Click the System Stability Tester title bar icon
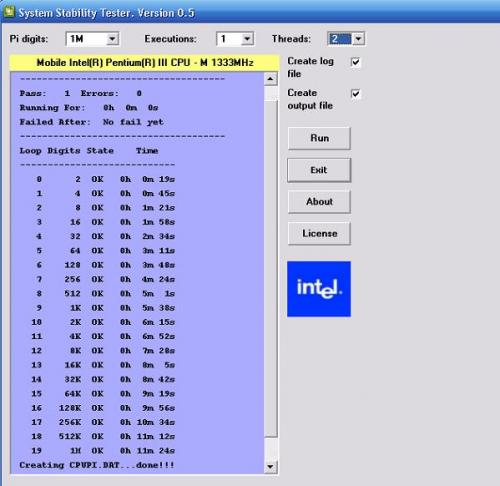 click(9, 12)
